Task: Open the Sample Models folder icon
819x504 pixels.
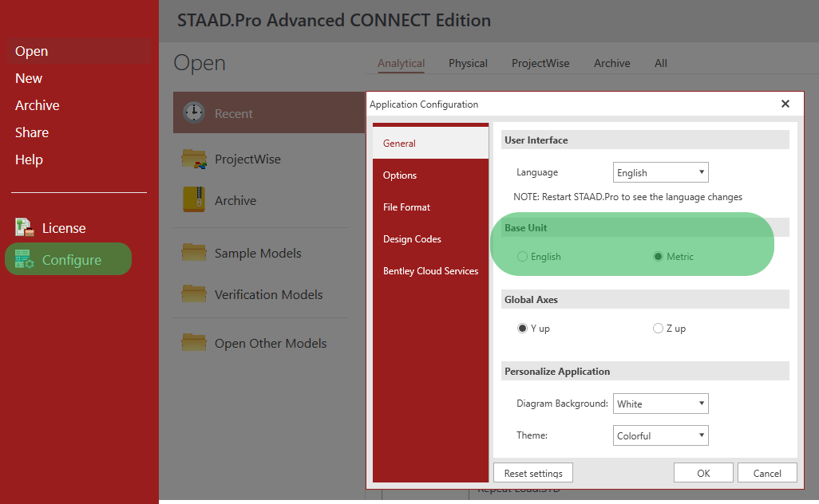Action: tap(194, 253)
